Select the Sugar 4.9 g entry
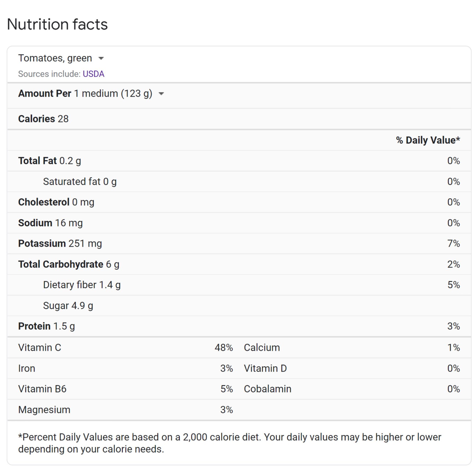Screen dimensions: 476x476 68,306
